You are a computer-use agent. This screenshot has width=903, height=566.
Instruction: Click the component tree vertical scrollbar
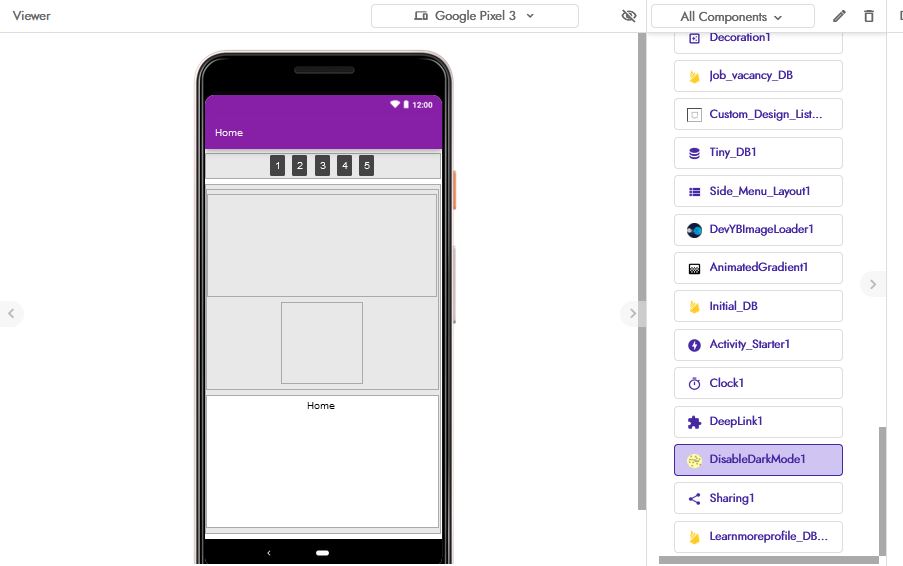point(882,491)
